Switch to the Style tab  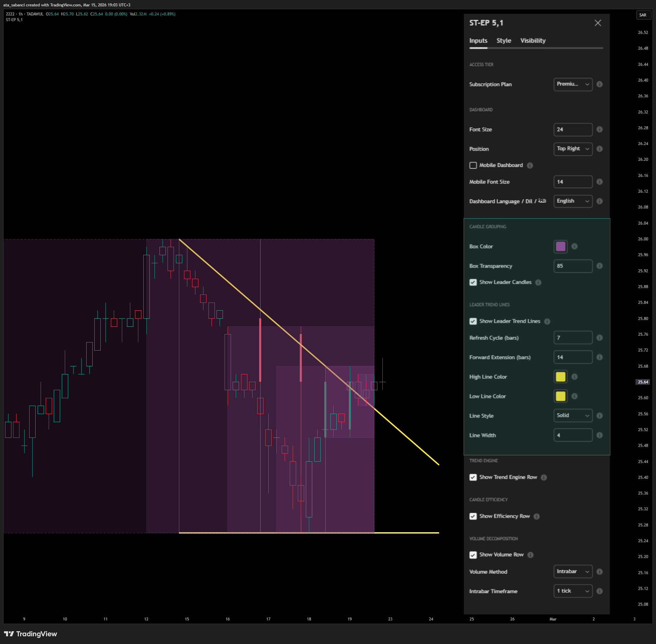[504, 41]
